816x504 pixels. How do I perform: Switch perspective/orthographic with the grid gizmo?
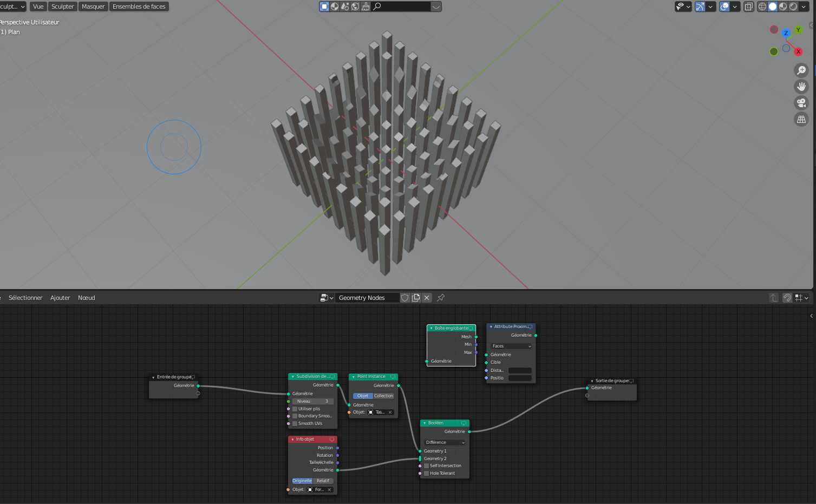point(801,119)
